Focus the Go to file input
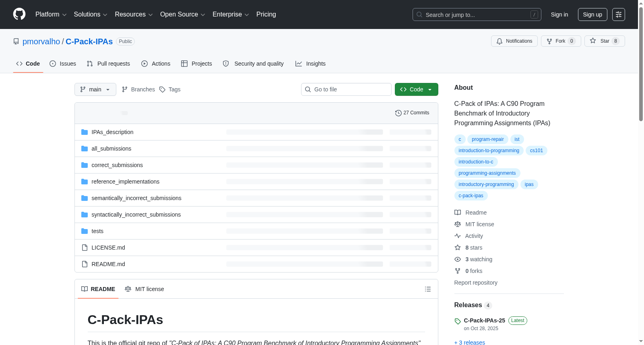The image size is (644, 345). tap(346, 89)
